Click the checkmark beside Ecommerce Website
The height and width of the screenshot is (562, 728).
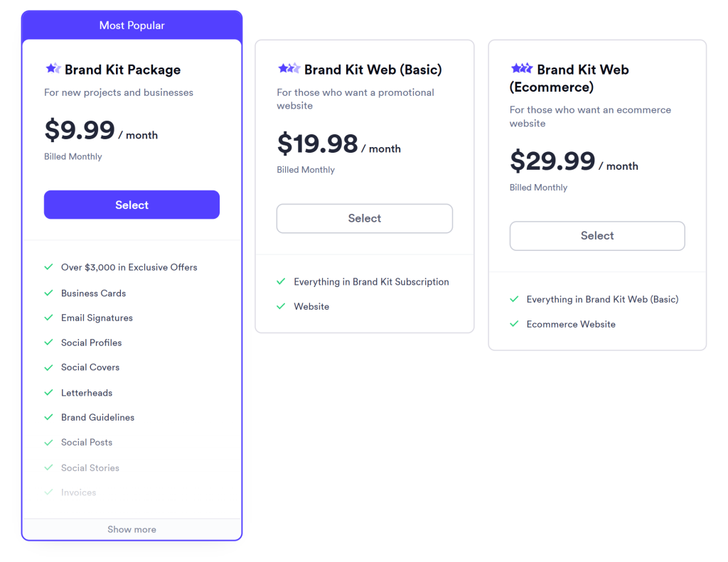(x=515, y=324)
